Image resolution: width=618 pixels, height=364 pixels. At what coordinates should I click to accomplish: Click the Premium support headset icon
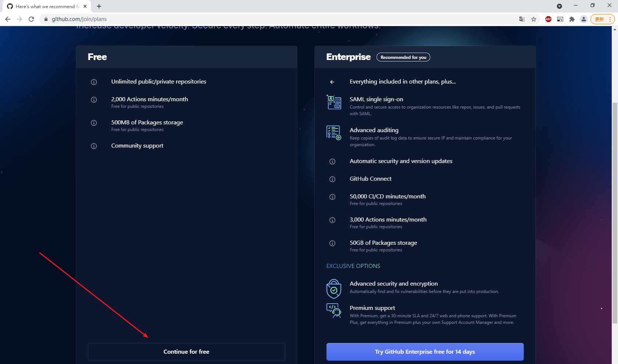(334, 311)
